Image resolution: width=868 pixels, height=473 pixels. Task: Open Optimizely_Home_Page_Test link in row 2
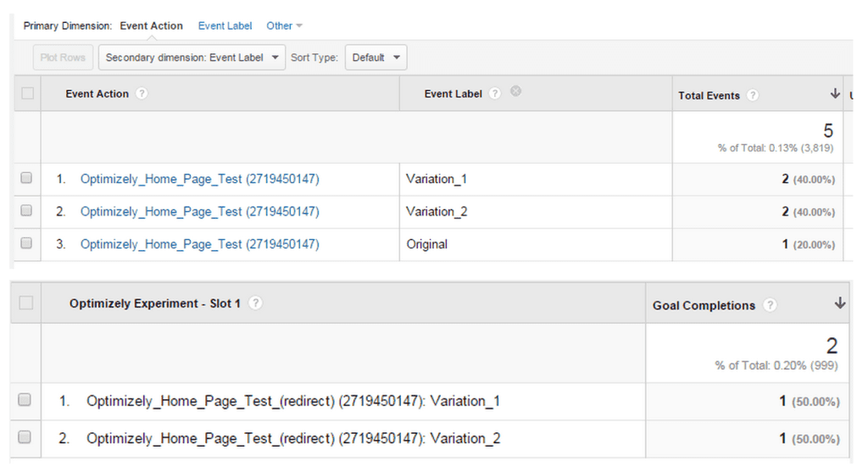point(200,212)
